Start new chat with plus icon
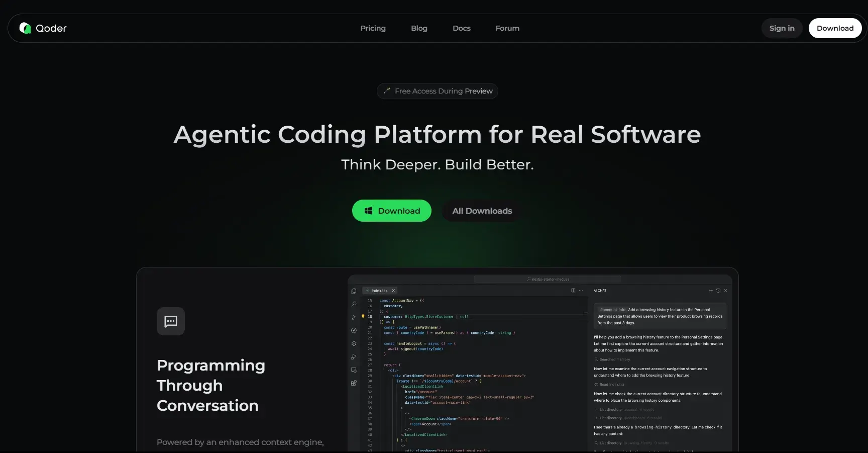 click(711, 291)
